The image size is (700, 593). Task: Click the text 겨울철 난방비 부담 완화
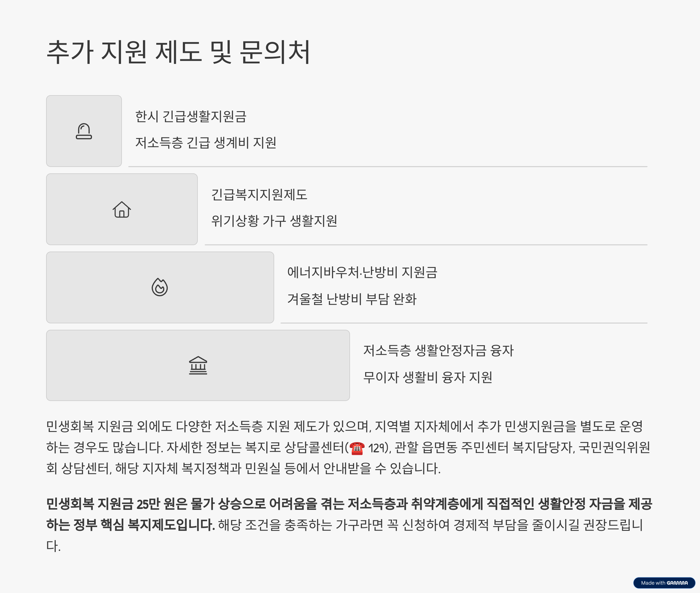(352, 299)
